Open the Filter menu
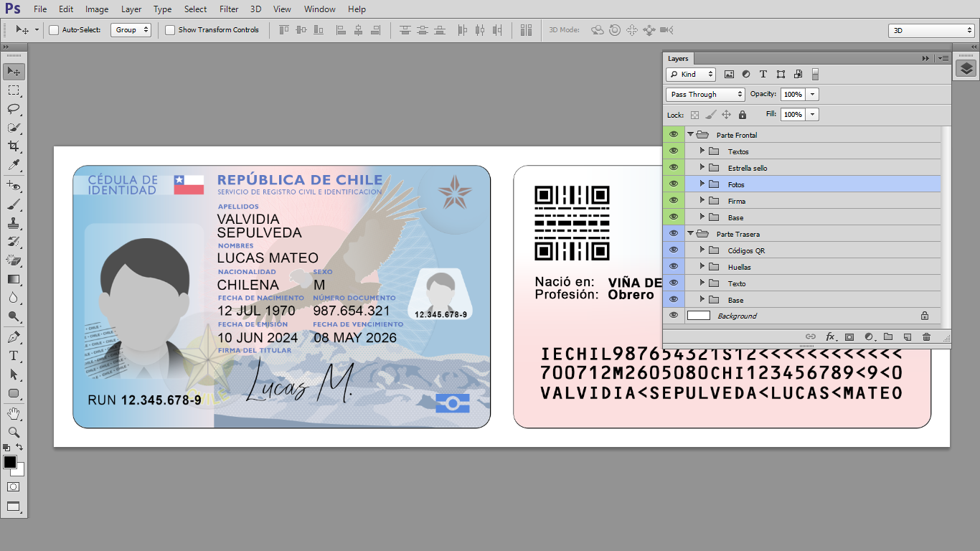 [229, 9]
